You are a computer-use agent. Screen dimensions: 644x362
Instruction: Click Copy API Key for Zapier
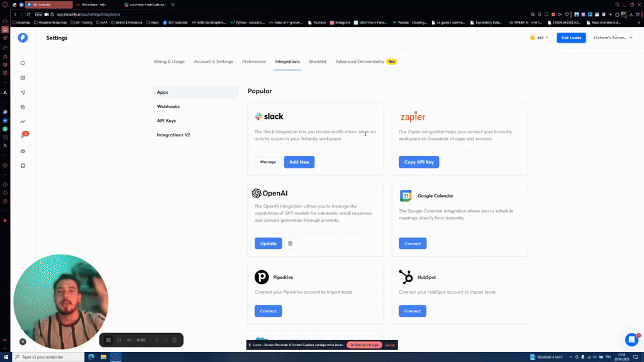[x=418, y=162]
